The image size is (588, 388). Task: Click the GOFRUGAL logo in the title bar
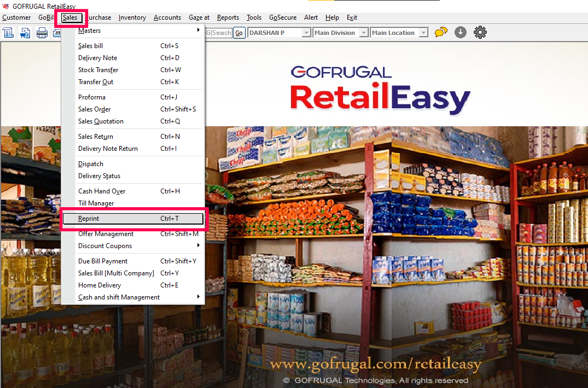coord(5,6)
